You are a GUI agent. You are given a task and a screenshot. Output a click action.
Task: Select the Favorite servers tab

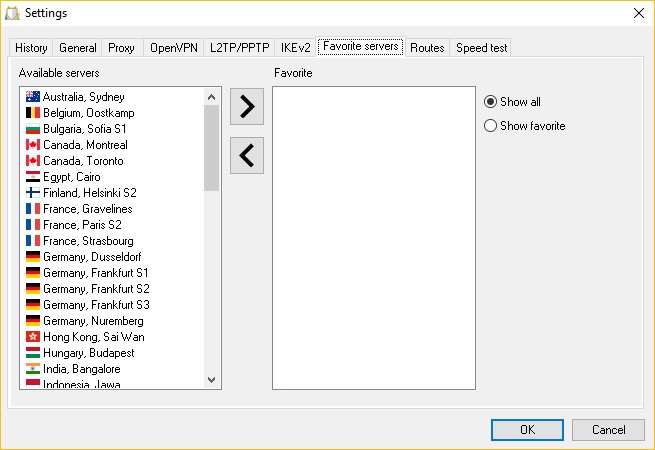click(361, 46)
